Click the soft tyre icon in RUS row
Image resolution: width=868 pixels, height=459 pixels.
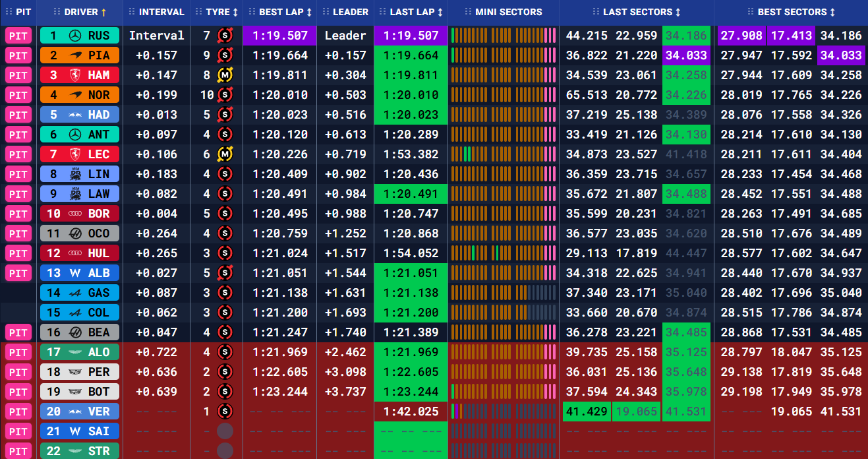click(x=225, y=36)
